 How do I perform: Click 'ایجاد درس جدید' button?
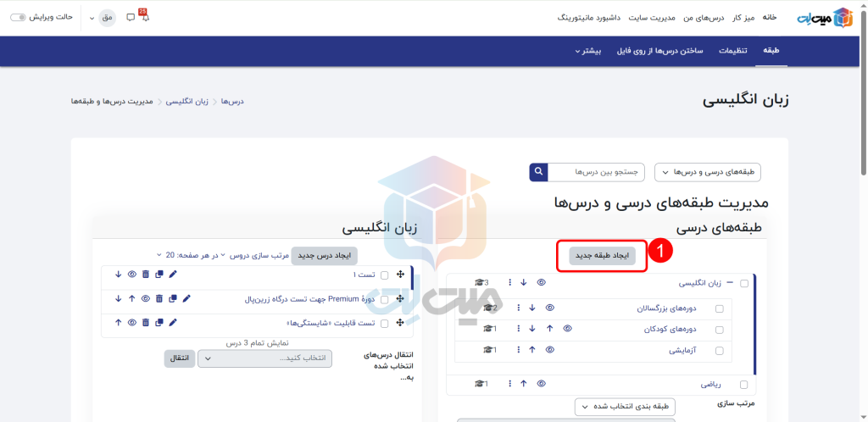click(x=325, y=256)
